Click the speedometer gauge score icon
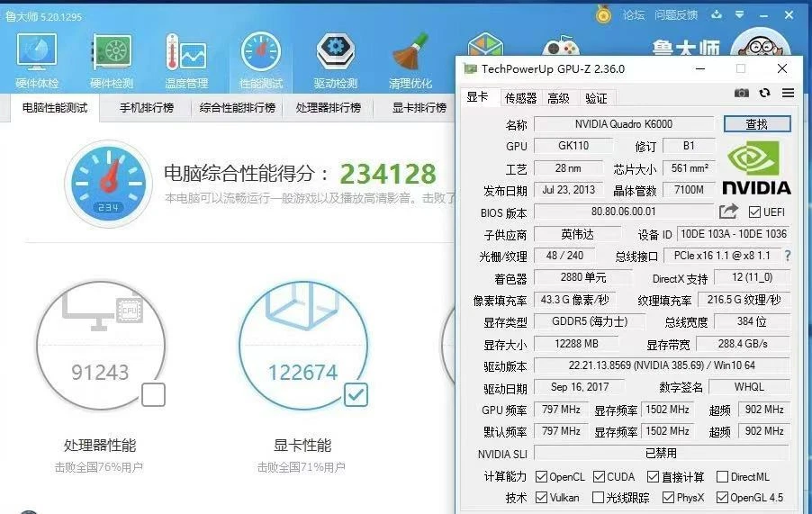This screenshot has width=812, height=514. click(109, 184)
